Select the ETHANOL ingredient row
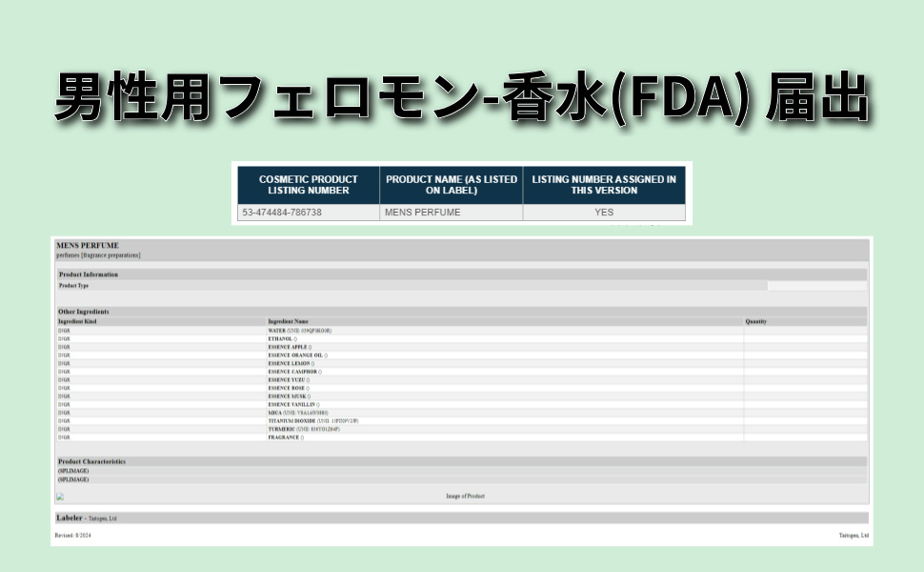924x572 pixels. tap(282, 338)
